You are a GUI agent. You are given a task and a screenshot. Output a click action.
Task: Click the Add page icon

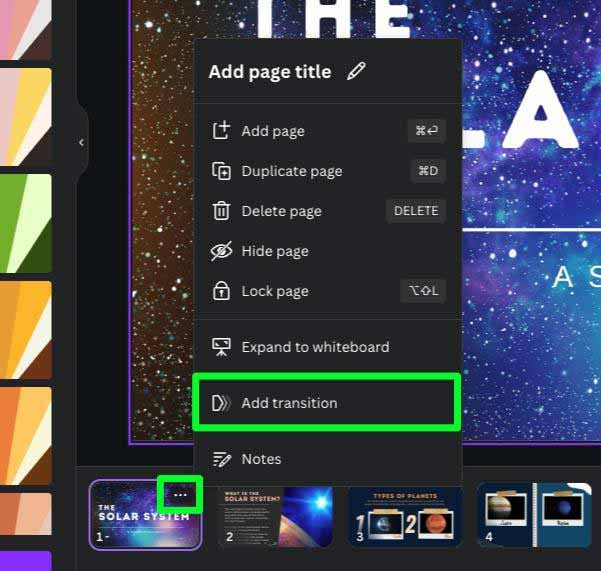(222, 130)
